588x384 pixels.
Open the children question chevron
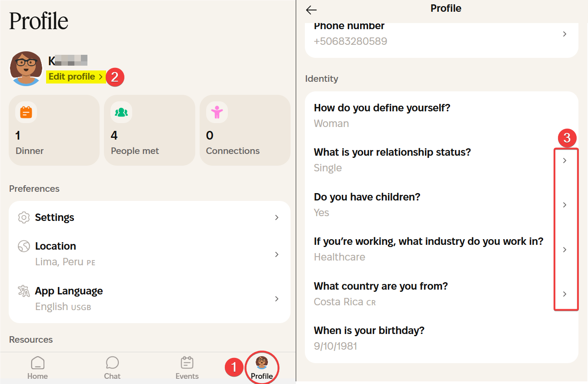[565, 205]
